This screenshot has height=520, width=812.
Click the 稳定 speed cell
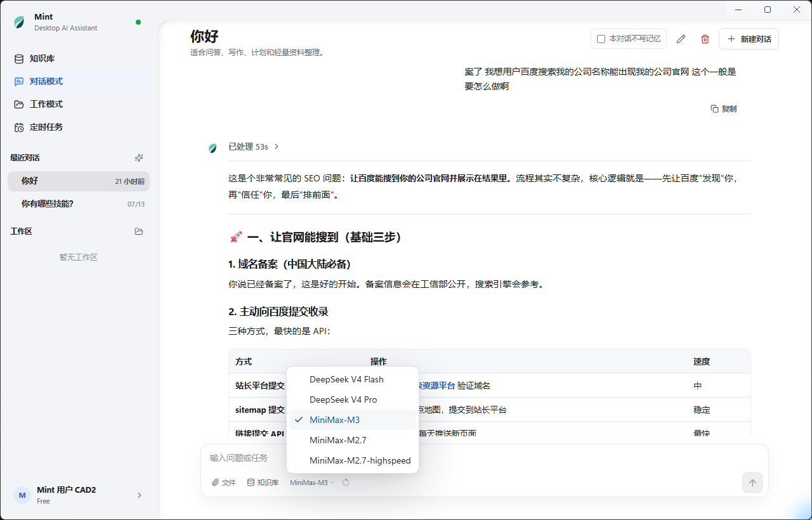(702, 410)
